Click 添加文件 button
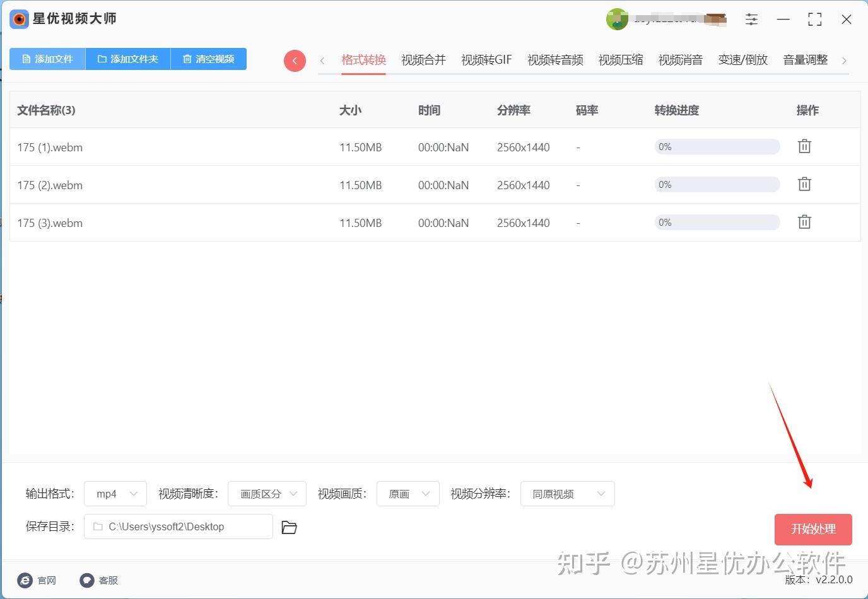 [47, 59]
